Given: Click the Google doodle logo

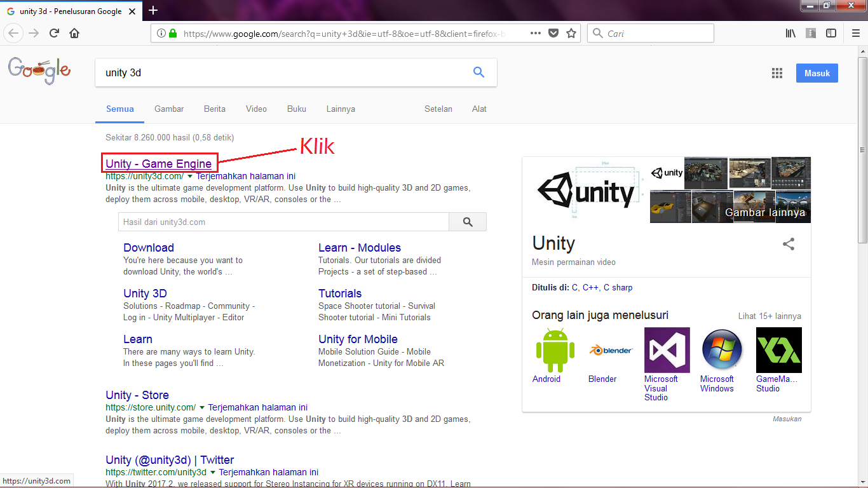Looking at the screenshot, I should (39, 70).
